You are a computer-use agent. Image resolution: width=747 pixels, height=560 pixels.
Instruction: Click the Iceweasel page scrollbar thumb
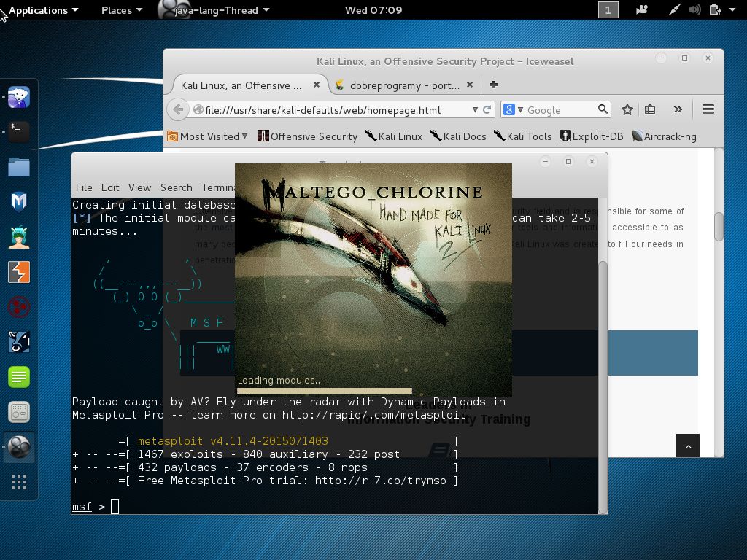719,227
